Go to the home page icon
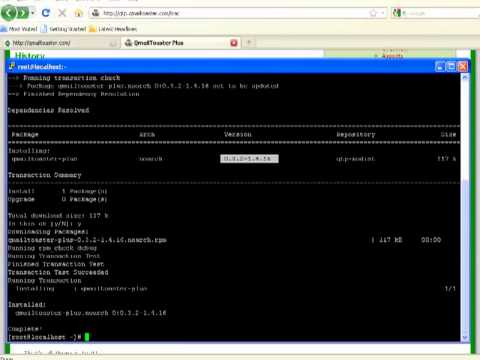480x360 pixels. (x=79, y=13)
